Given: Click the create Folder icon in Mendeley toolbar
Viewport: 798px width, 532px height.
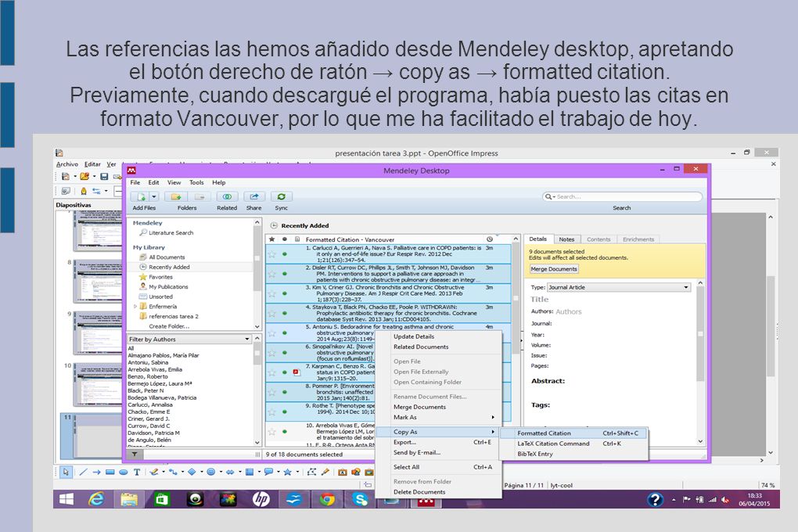Looking at the screenshot, I should 176,196.
